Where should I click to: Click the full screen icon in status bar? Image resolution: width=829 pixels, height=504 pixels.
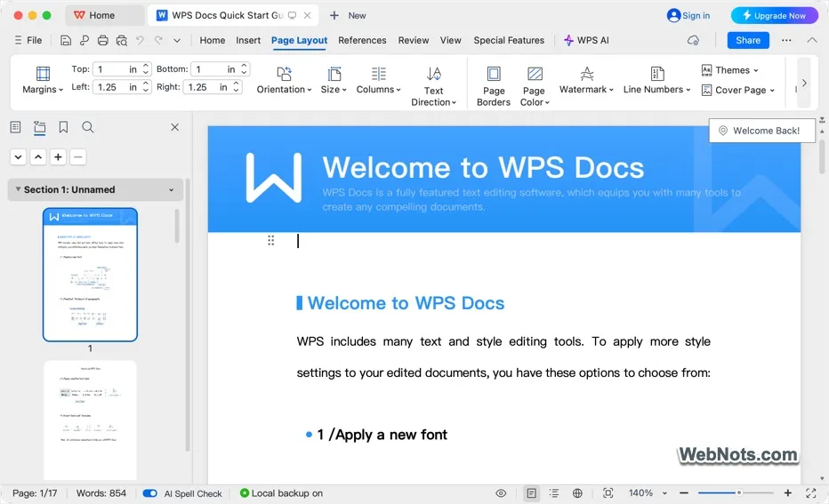810,493
